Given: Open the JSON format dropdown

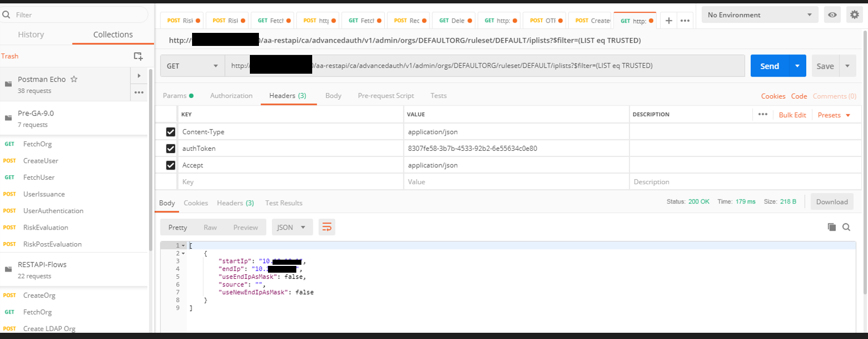Looking at the screenshot, I should tap(292, 227).
